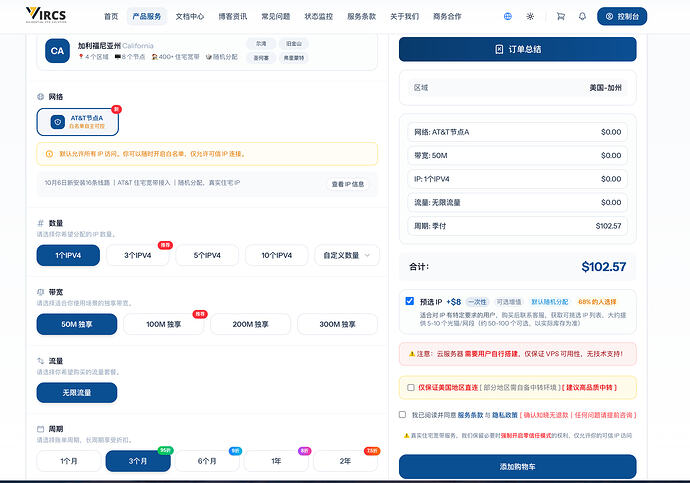The image size is (690, 483).
Task: Click the AT&T node shield icon
Action: pyautogui.click(x=58, y=122)
